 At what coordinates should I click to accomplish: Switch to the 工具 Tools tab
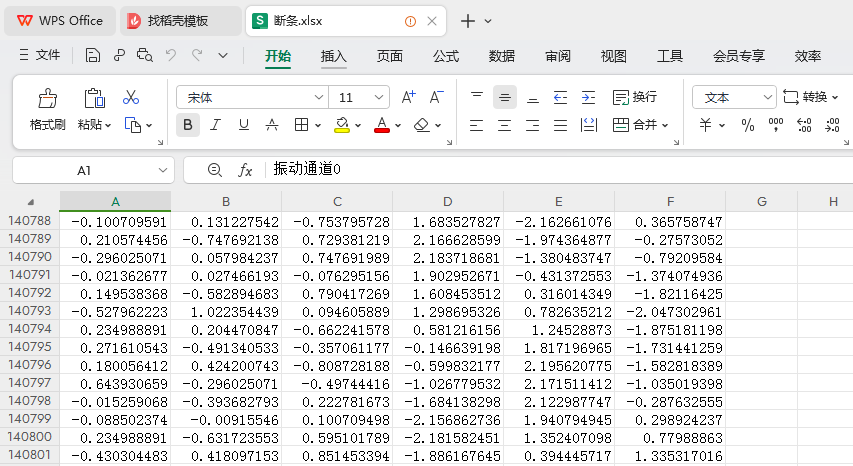tap(670, 56)
